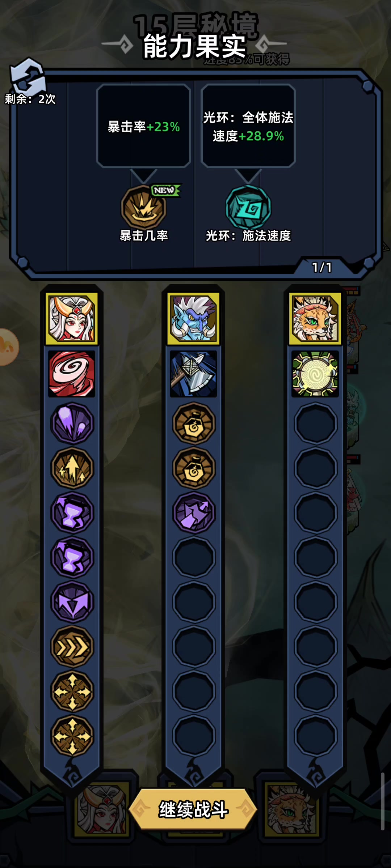The image size is (391, 868).
Task: Choose the 暴击率+23% description card
Action: click(144, 126)
